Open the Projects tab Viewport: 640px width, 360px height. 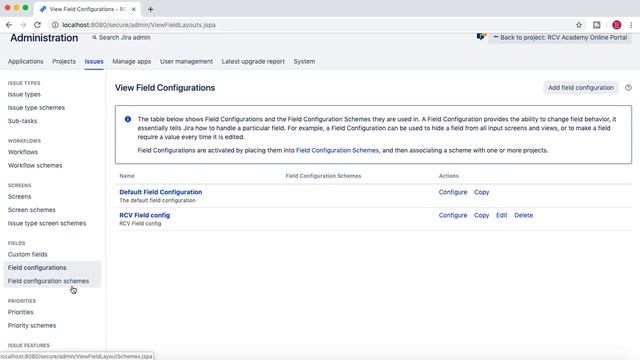(64, 61)
